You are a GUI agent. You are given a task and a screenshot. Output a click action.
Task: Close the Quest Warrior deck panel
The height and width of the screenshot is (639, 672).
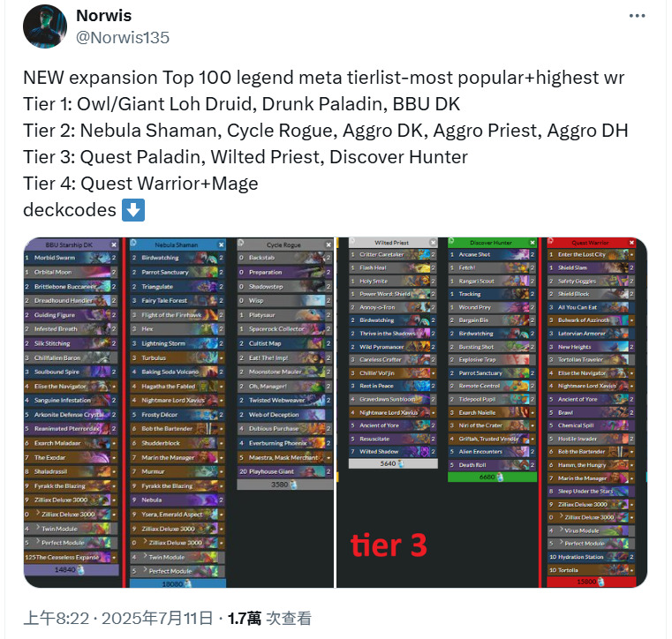tap(631, 243)
